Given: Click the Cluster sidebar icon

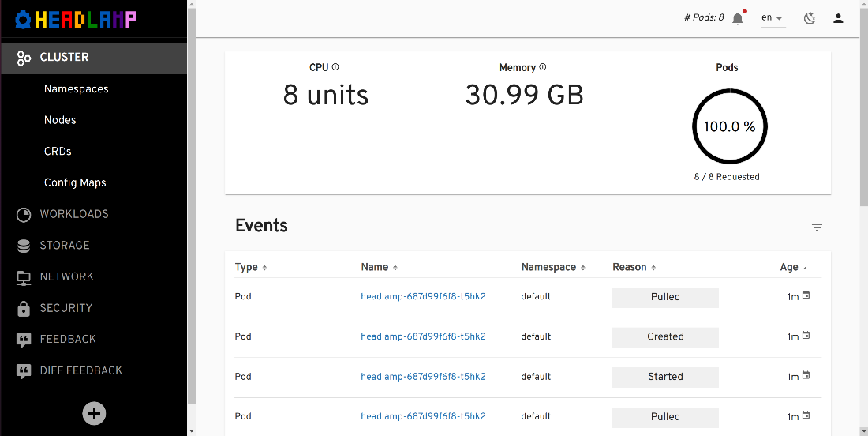Looking at the screenshot, I should coord(24,58).
